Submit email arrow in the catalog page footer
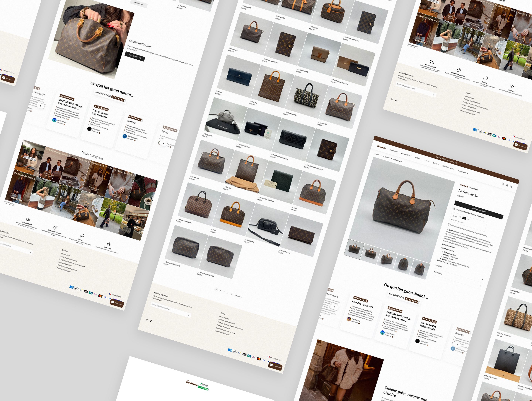532x401 pixels. pos(189,315)
